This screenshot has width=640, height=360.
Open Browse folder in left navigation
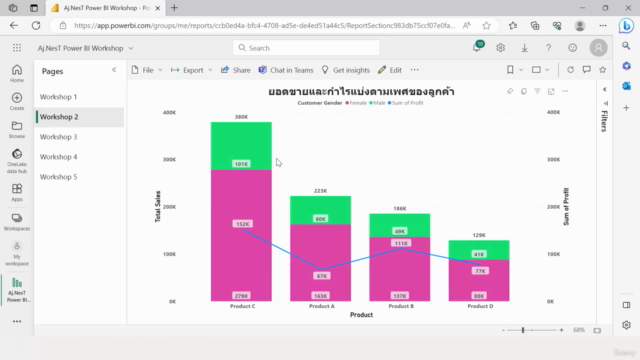[17, 130]
